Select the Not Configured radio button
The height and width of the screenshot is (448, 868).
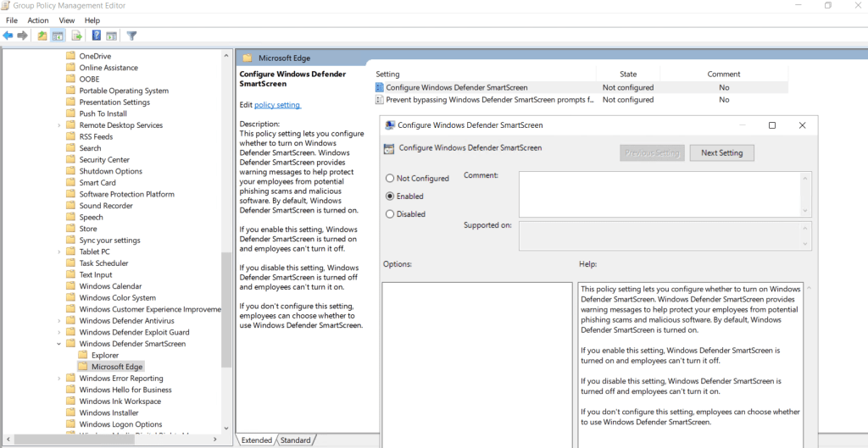point(390,179)
